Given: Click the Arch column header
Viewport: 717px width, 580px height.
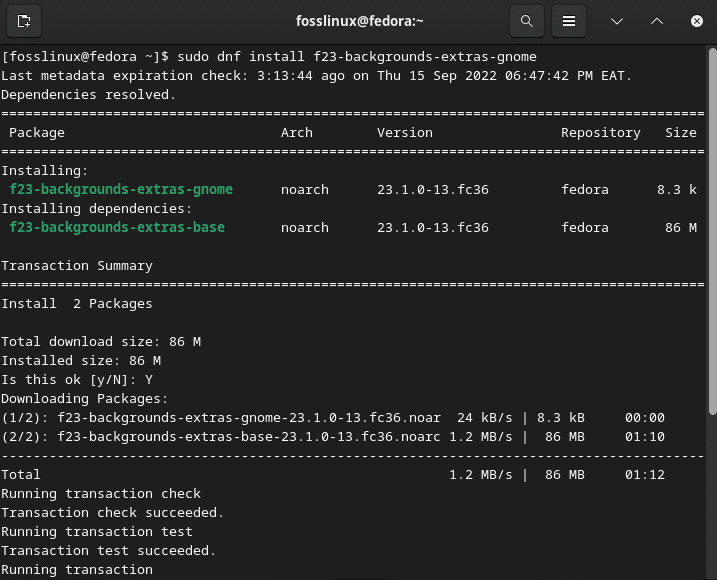Looking at the screenshot, I should tap(297, 133).
